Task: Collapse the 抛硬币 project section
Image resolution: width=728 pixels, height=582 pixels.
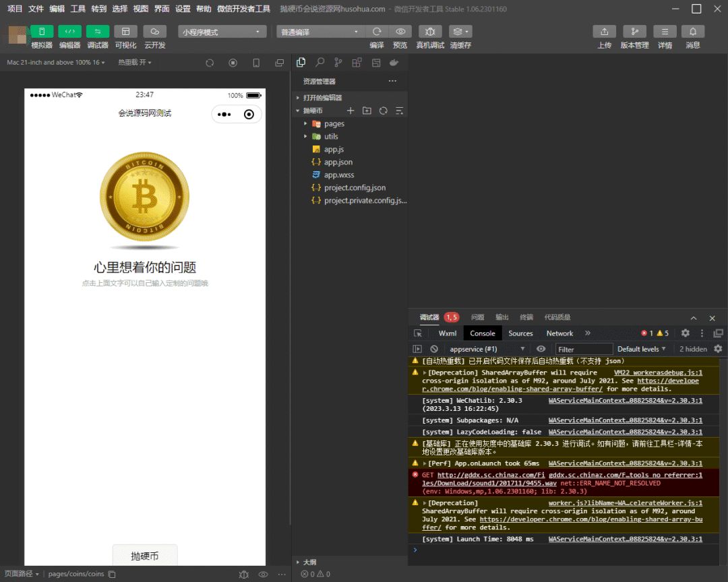Action: [x=312, y=110]
